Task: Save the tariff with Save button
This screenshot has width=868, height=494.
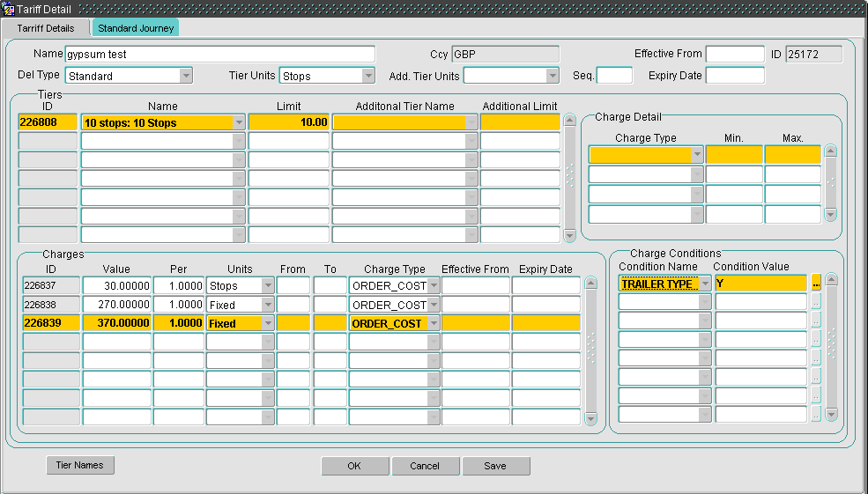Action: pyautogui.click(x=496, y=466)
